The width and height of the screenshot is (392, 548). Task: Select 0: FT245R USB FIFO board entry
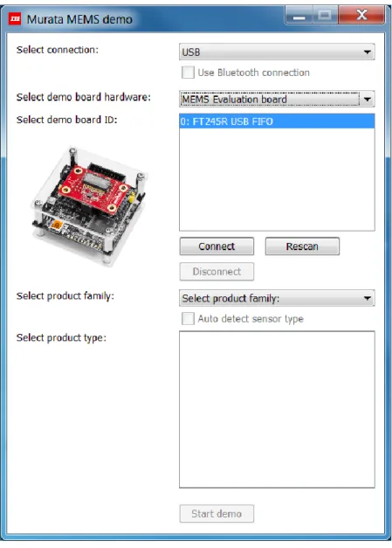[277, 121]
